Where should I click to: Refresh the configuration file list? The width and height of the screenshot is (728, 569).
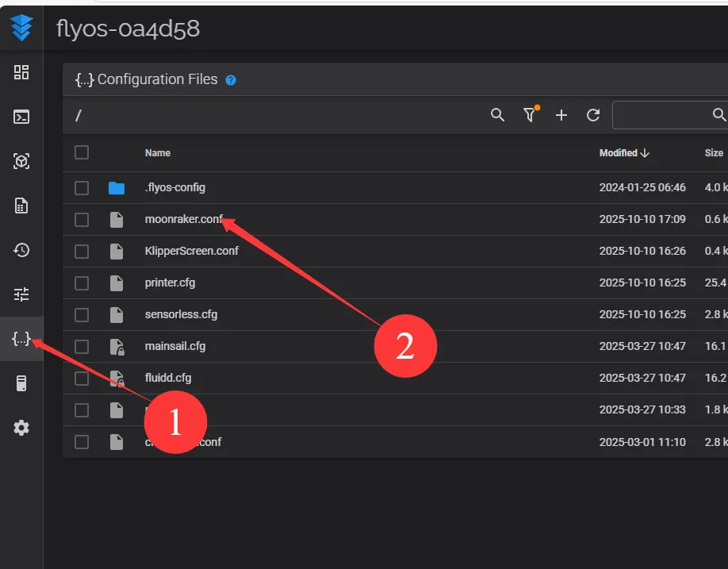coord(593,115)
